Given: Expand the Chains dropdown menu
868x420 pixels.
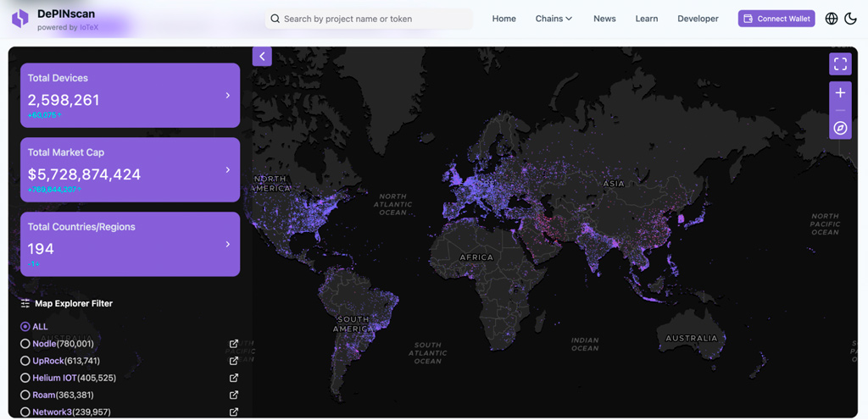Looking at the screenshot, I should click(554, 19).
